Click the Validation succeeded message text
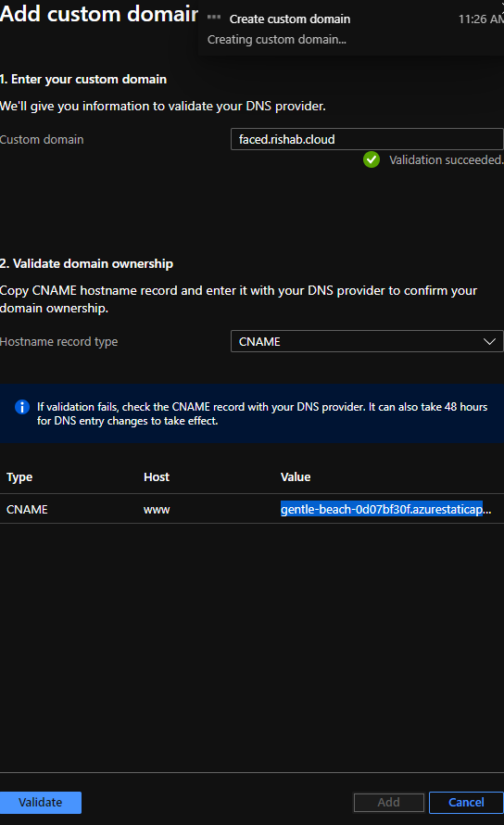 (447, 160)
